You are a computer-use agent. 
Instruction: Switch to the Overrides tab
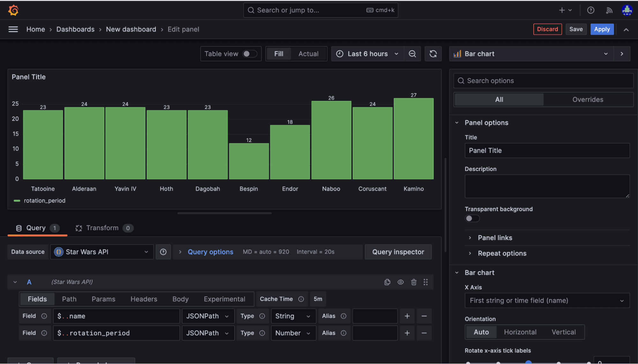[x=588, y=99]
